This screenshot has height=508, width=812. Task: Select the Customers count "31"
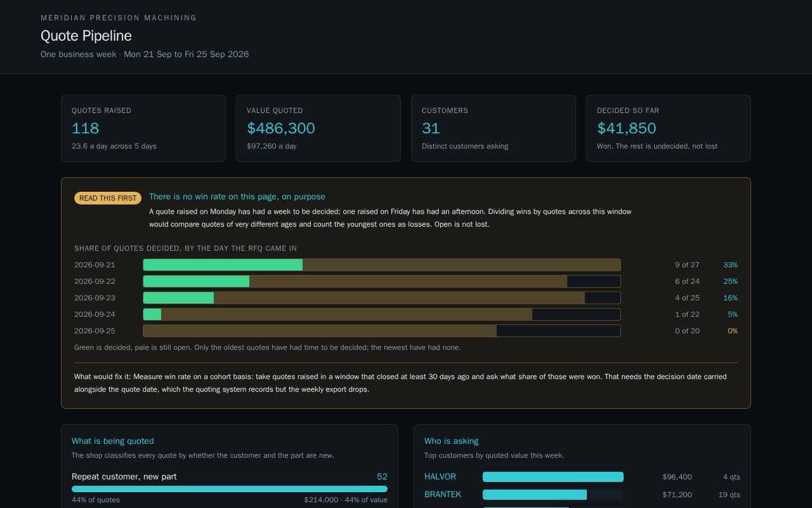point(431,128)
